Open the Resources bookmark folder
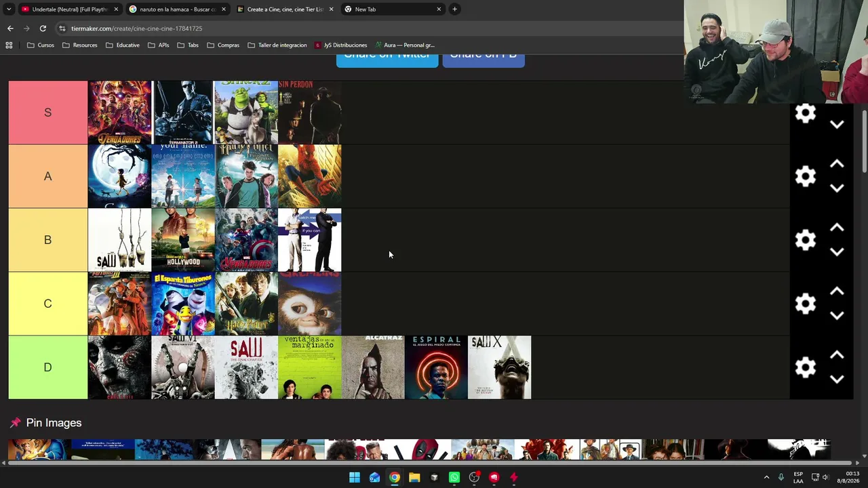This screenshot has height=488, width=868. coord(79,45)
